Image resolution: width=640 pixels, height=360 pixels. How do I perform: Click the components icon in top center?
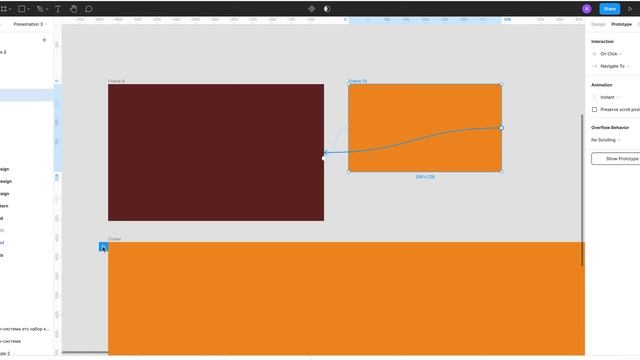coord(311,9)
